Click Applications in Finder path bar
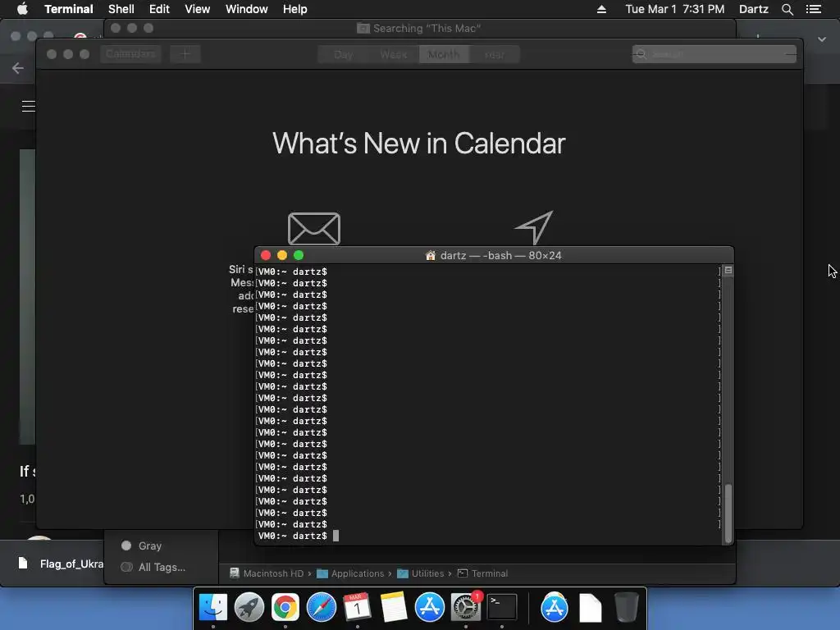Viewport: 840px width, 630px height. pyautogui.click(x=350, y=573)
